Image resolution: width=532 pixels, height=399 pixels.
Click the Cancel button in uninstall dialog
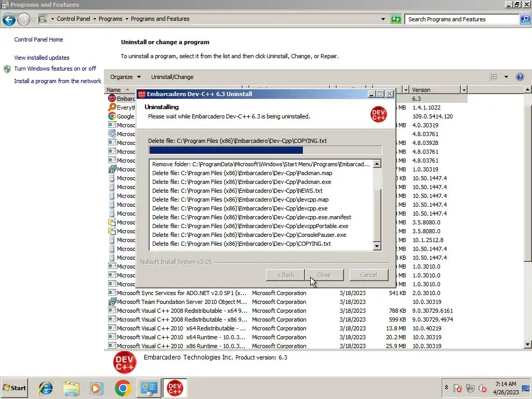(368, 275)
